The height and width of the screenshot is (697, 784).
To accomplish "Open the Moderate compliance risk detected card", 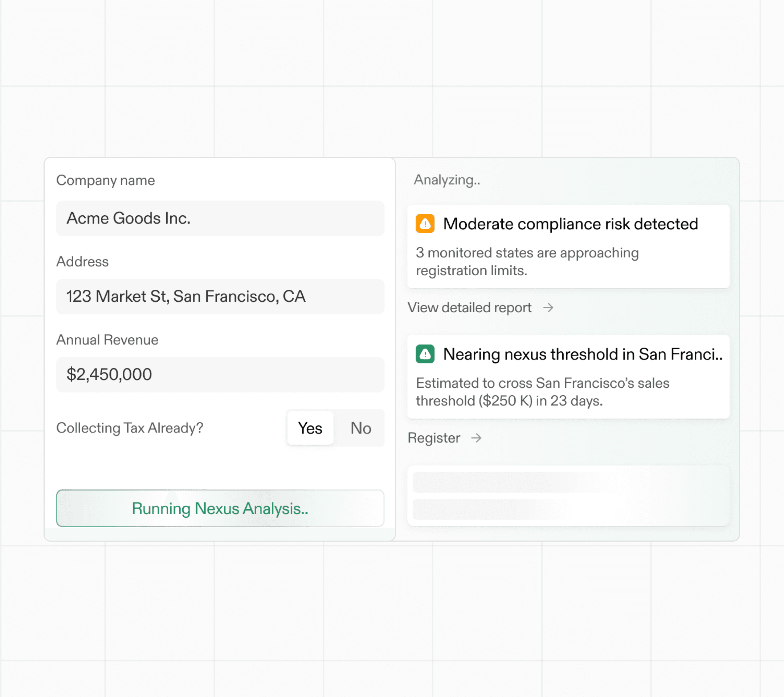I will [570, 224].
